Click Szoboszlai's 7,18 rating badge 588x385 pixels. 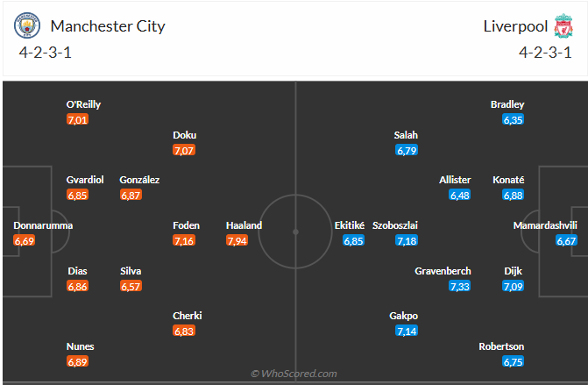(407, 240)
